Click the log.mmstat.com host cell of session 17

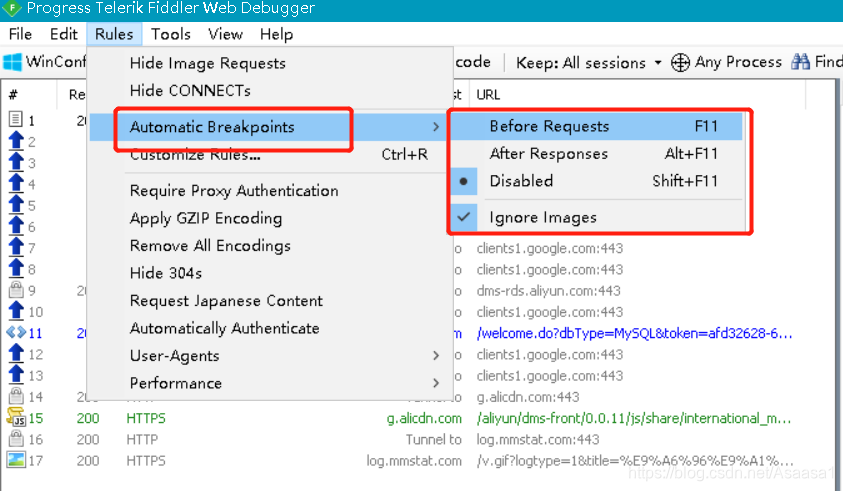pos(414,461)
